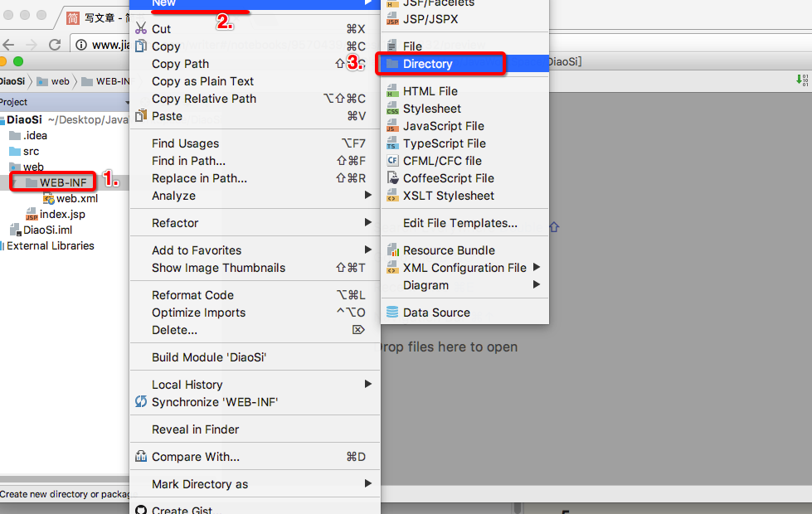Click the JavaScript File icon
The image size is (812, 514).
392,126
